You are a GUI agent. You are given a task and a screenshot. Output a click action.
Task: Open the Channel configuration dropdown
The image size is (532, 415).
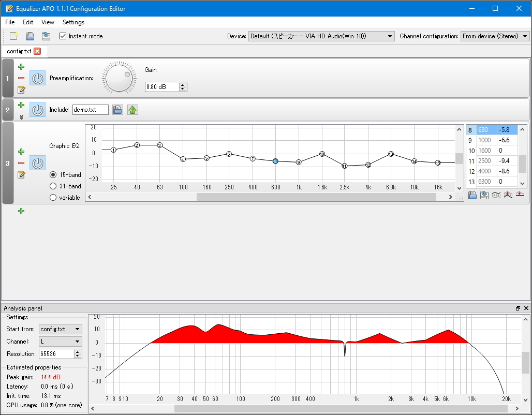click(x=524, y=36)
